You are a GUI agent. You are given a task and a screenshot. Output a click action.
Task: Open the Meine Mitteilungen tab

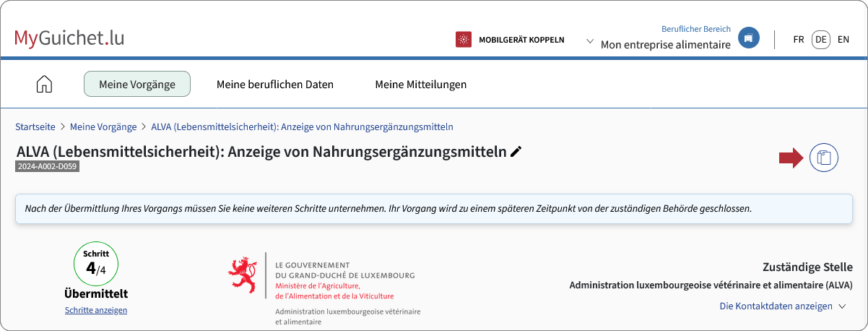[x=421, y=85]
